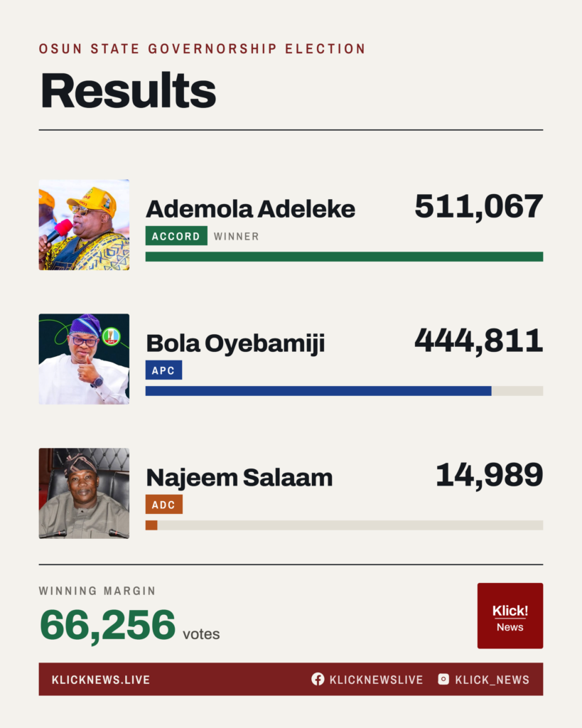Click the orange ADC party badge
The height and width of the screenshot is (728, 582).
click(164, 504)
